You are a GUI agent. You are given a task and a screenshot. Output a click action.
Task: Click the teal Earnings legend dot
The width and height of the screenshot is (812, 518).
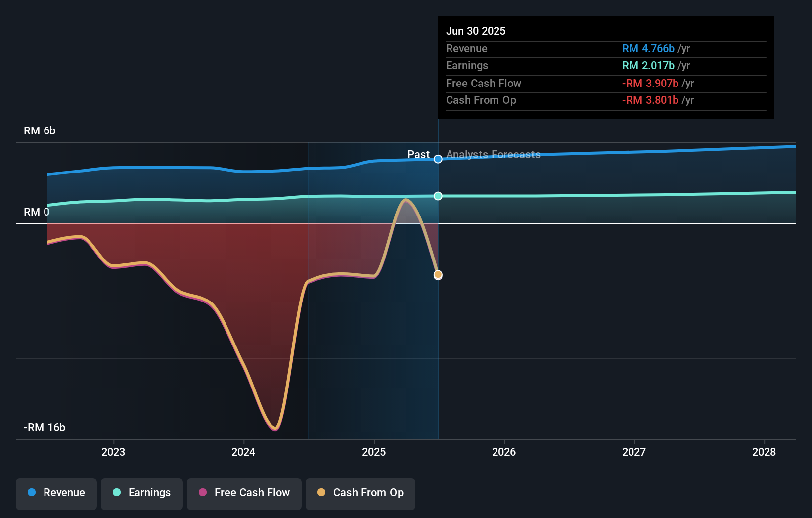click(x=117, y=492)
